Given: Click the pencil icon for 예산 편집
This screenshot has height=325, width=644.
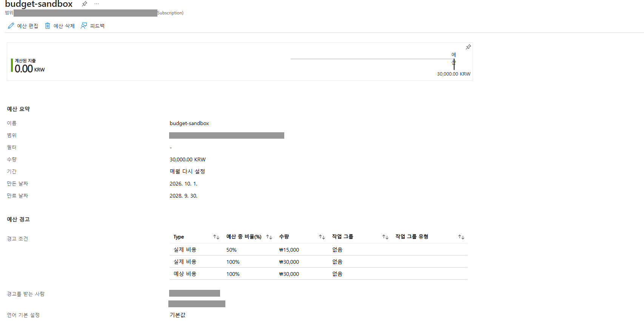Looking at the screenshot, I should [11, 26].
